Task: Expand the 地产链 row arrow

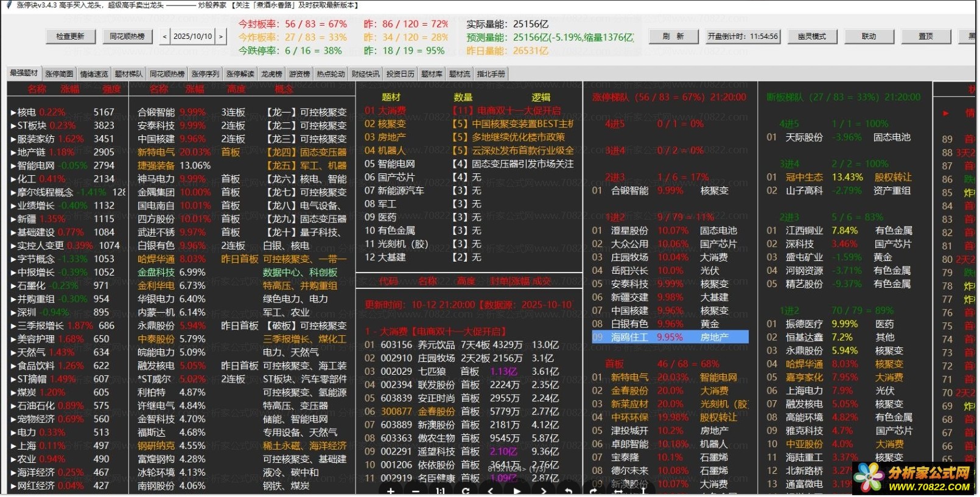Action: pos(13,153)
